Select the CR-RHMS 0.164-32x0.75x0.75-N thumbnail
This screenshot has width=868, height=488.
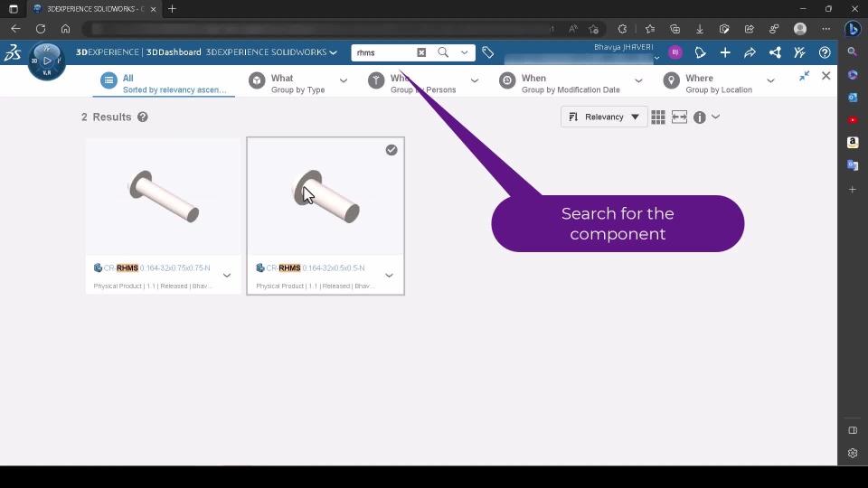(164, 197)
